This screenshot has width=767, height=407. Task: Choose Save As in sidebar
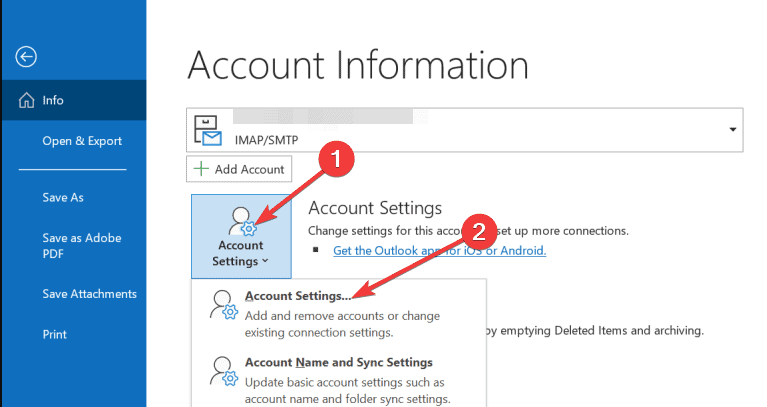pos(63,198)
